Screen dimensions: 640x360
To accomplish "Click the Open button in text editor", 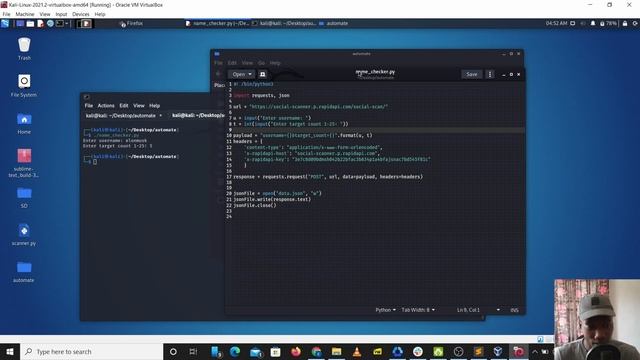I will tap(239, 74).
